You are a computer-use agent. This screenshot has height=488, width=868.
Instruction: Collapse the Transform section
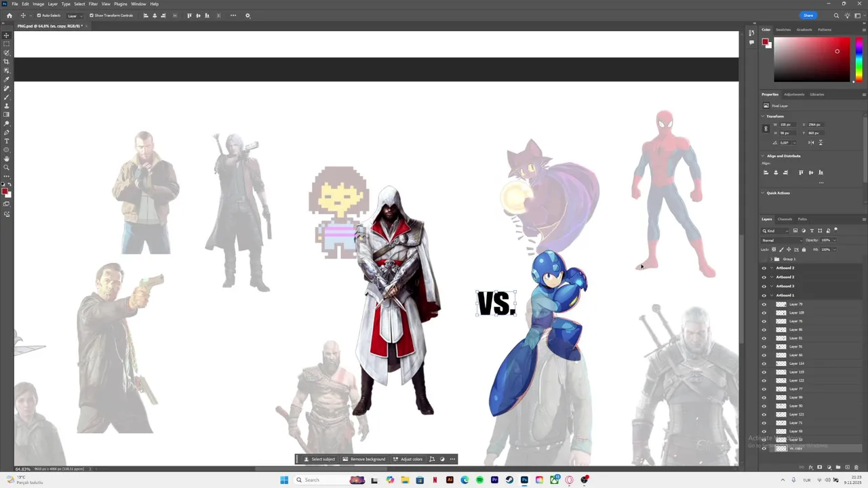[x=763, y=116]
